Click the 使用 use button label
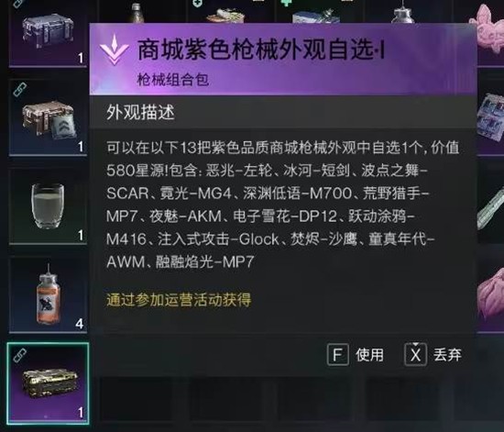 click(x=369, y=355)
